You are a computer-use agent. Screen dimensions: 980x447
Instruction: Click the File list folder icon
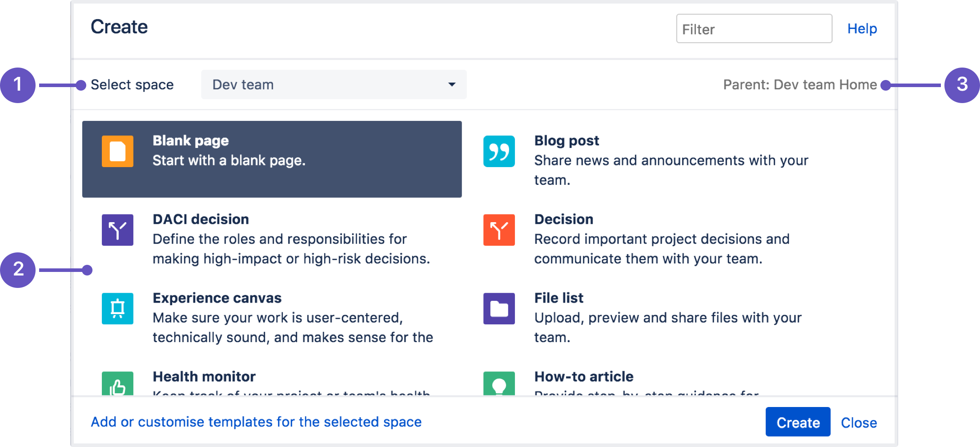(x=498, y=308)
